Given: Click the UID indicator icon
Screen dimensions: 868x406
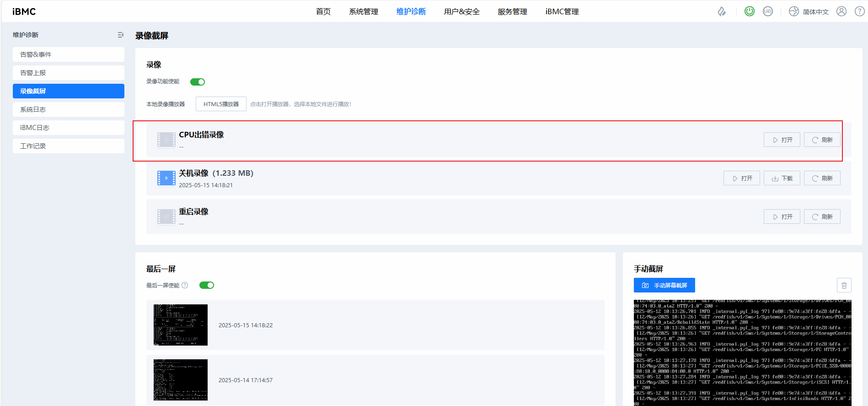Looking at the screenshot, I should coord(768,11).
